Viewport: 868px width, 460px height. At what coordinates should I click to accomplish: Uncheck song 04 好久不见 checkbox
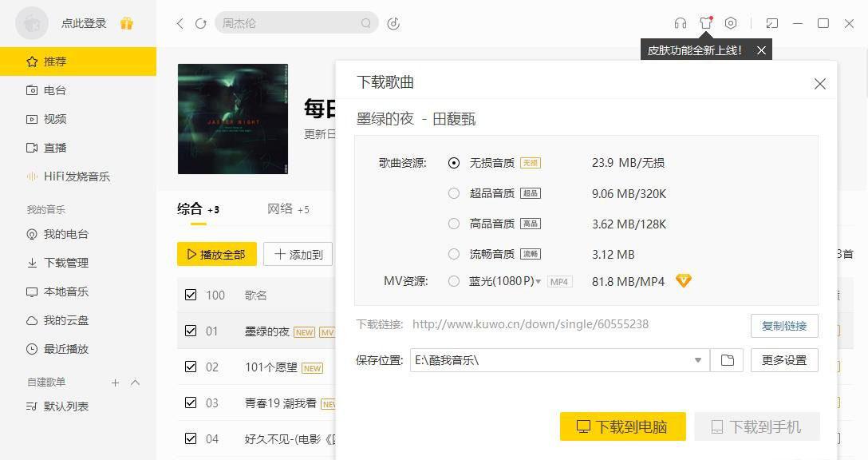[x=191, y=439]
